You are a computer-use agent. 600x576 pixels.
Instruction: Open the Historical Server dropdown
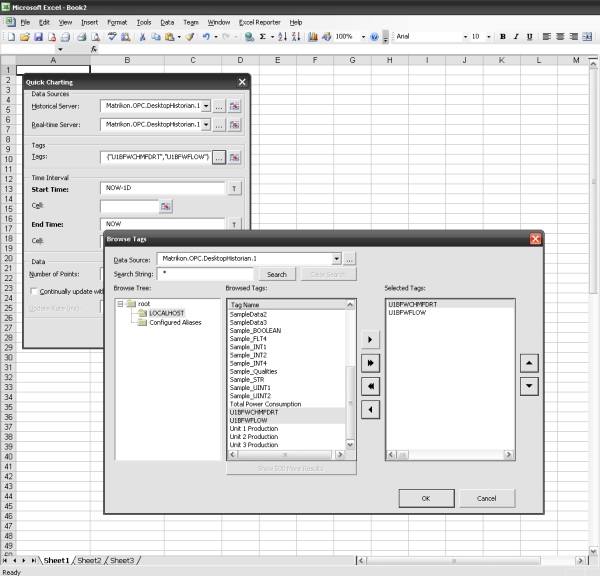pyautogui.click(x=206, y=106)
